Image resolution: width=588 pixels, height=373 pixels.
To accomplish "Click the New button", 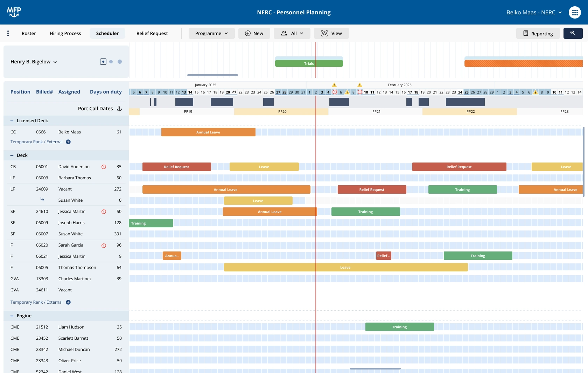I will 254,33.
